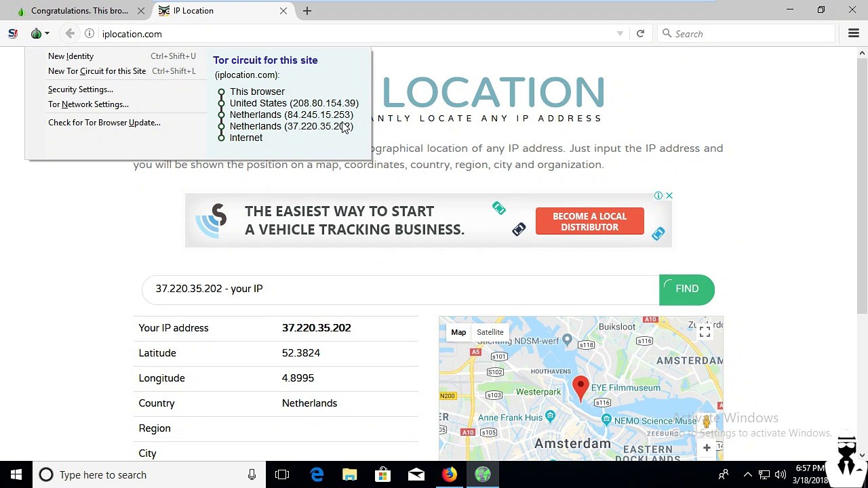Open the Windows Start menu
The width and height of the screenshot is (868, 488).
16,474
